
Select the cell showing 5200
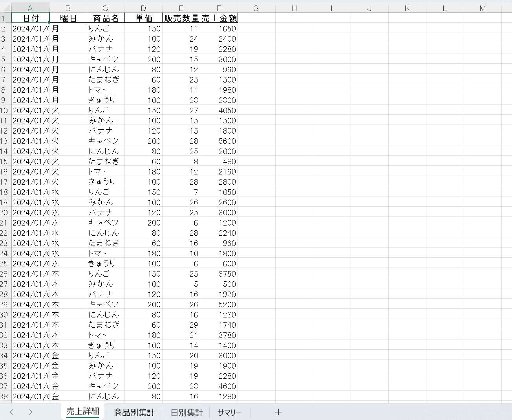[x=219, y=304]
